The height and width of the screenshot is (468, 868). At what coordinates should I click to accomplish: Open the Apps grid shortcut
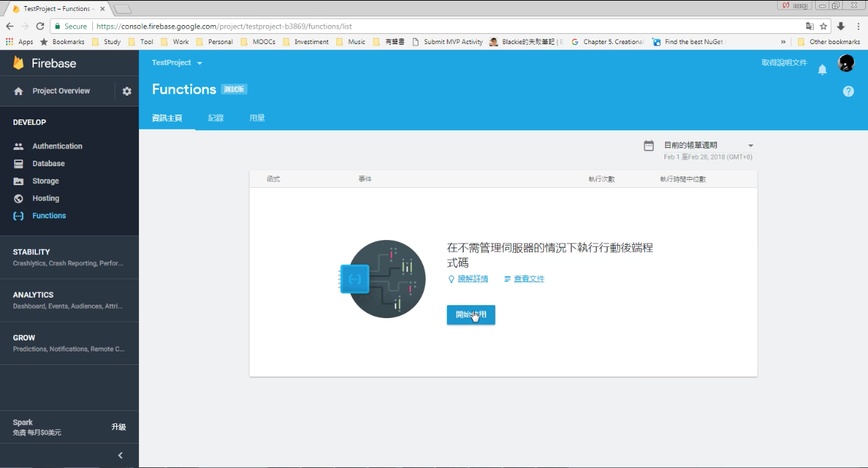[x=19, y=41]
